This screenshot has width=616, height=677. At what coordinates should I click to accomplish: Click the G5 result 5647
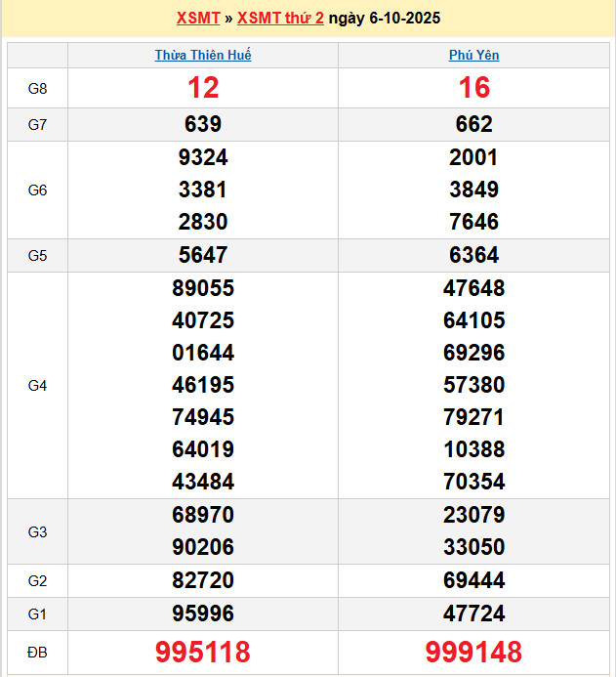[x=203, y=256]
